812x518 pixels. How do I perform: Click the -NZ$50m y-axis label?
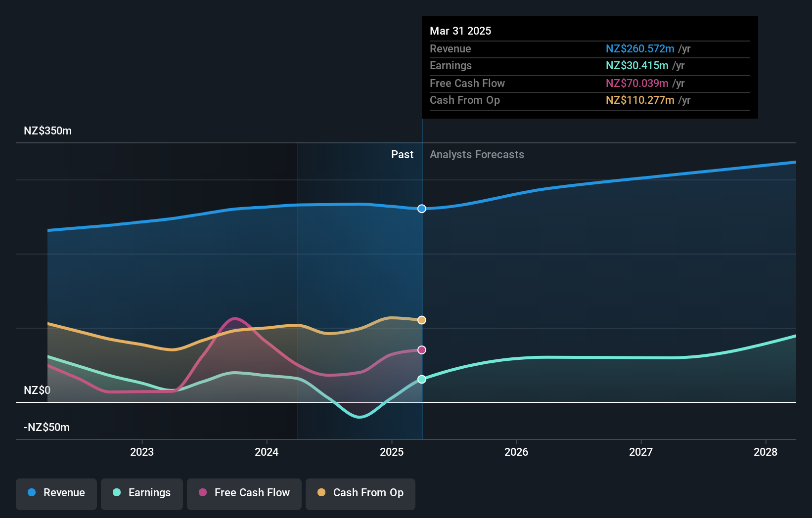tap(47, 428)
